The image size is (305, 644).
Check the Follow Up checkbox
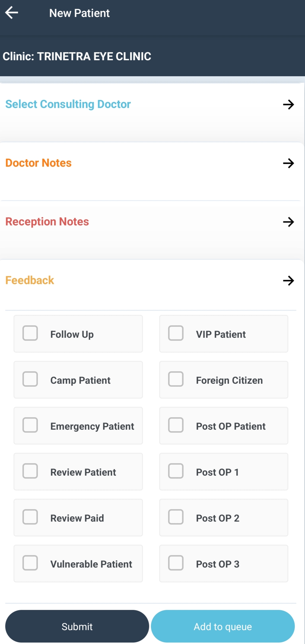coord(30,333)
